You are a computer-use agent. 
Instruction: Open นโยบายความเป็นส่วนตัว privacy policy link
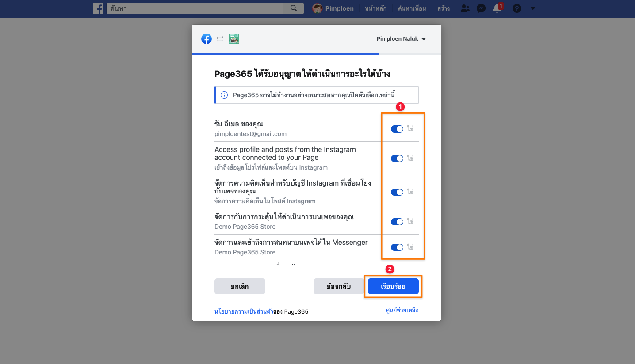click(x=244, y=311)
